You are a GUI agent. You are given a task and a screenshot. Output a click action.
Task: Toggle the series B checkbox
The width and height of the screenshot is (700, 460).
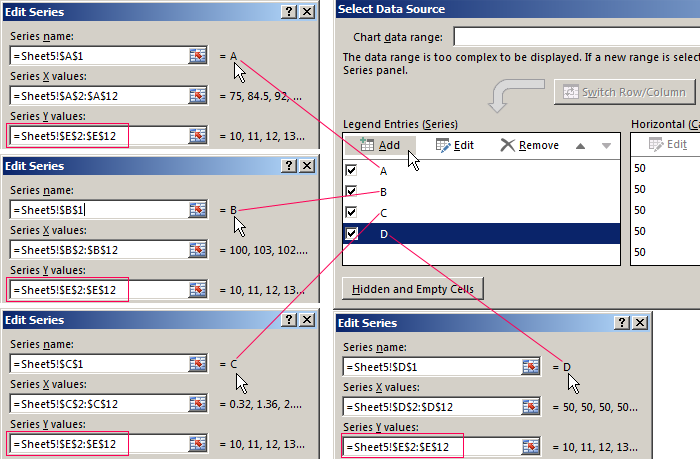pos(351,192)
